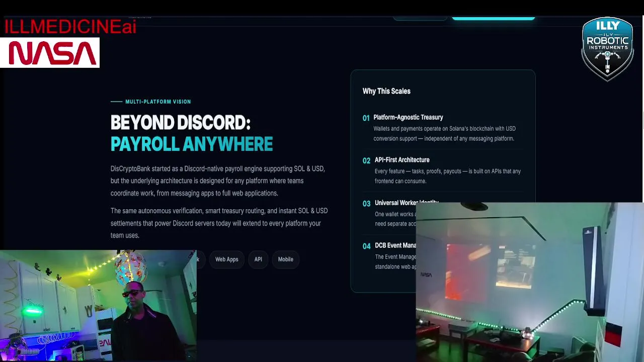Click the PAYROLL ANYWHERE heading
Viewport: 644px width, 362px height.
coord(192,144)
